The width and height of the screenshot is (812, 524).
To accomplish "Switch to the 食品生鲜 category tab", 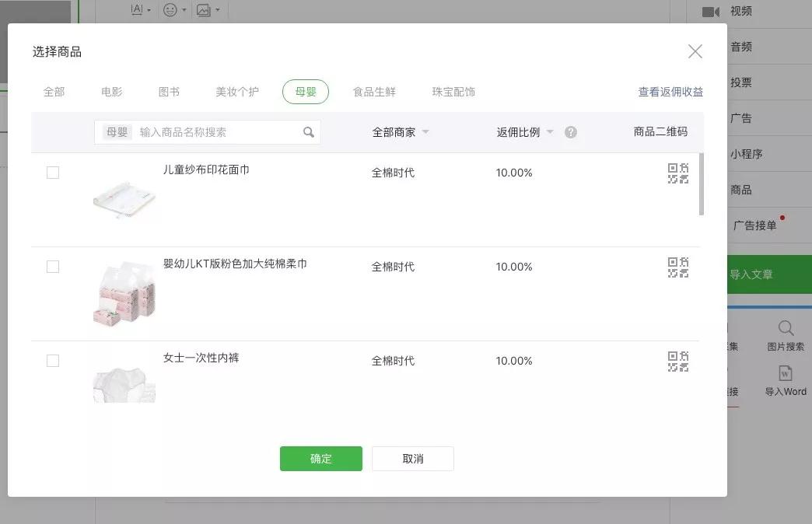I will (x=374, y=92).
